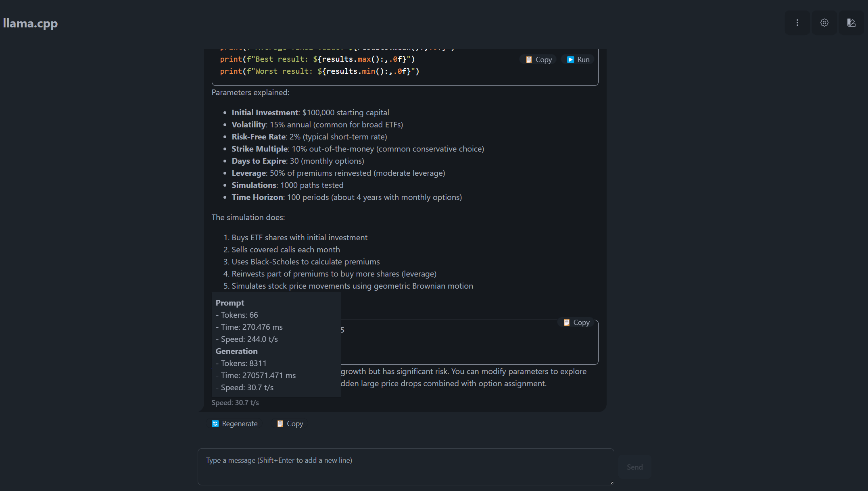Click the clipboard icon on the code Copy button
This screenshot has height=491, width=868.
pos(528,59)
